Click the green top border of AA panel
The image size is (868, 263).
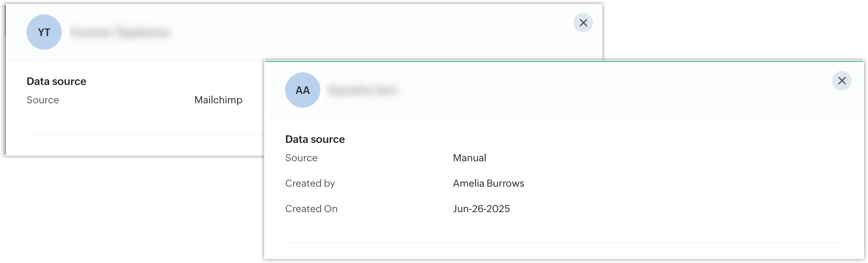point(564,61)
